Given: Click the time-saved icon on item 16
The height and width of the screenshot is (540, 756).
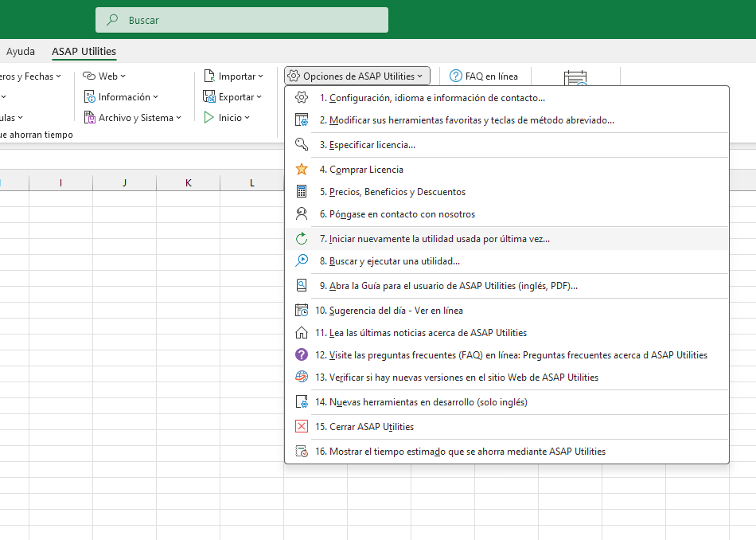Looking at the screenshot, I should 302,452.
